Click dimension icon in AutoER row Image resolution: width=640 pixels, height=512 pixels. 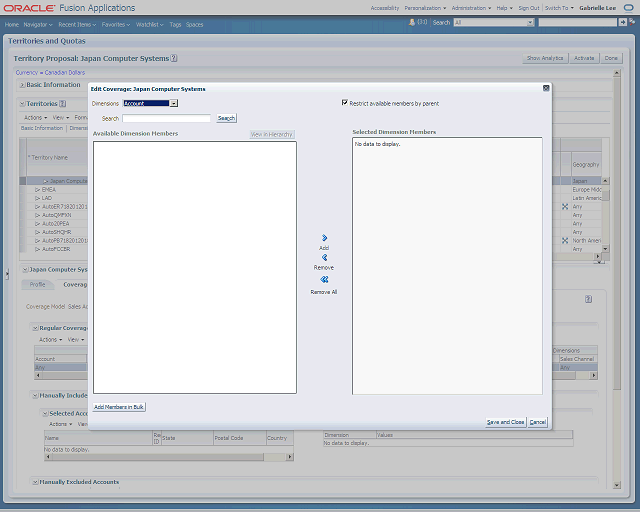(565, 207)
